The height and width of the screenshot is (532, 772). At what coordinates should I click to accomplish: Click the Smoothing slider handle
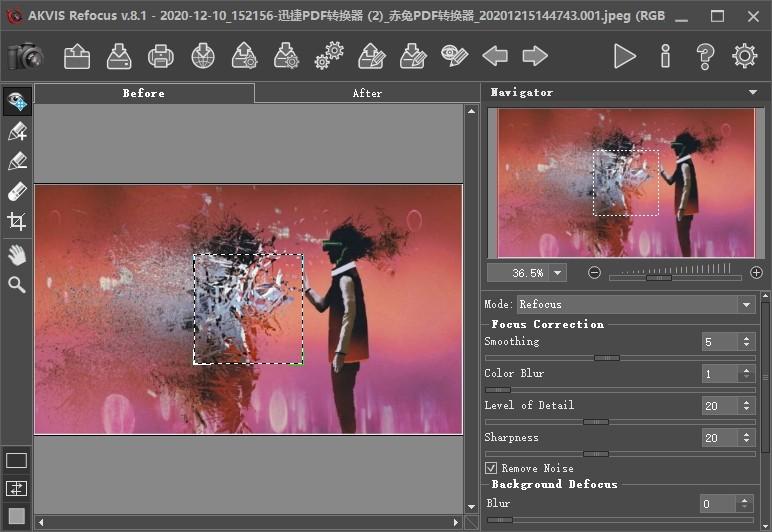[x=607, y=358]
